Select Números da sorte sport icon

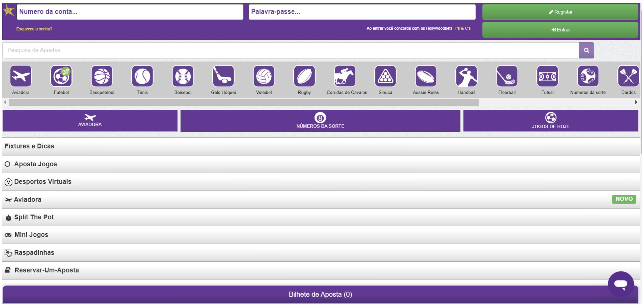coord(588,76)
